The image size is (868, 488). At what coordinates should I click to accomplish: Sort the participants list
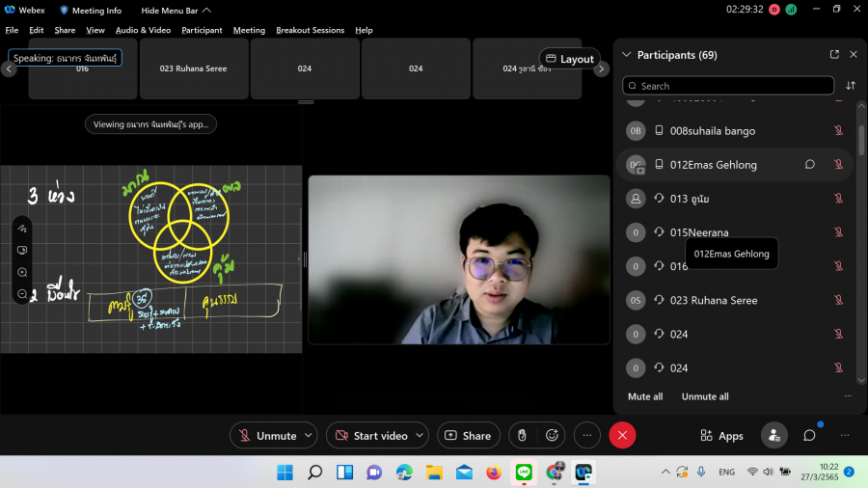point(851,86)
